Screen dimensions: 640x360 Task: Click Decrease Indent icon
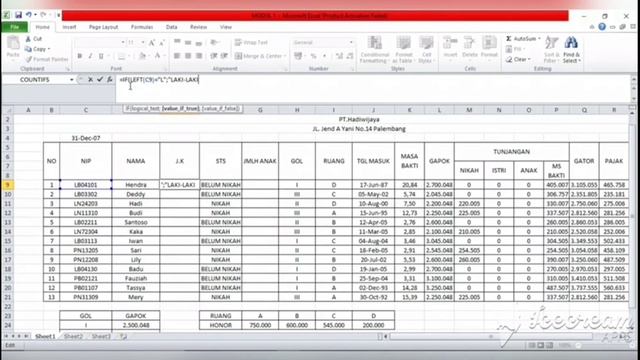coord(213,56)
